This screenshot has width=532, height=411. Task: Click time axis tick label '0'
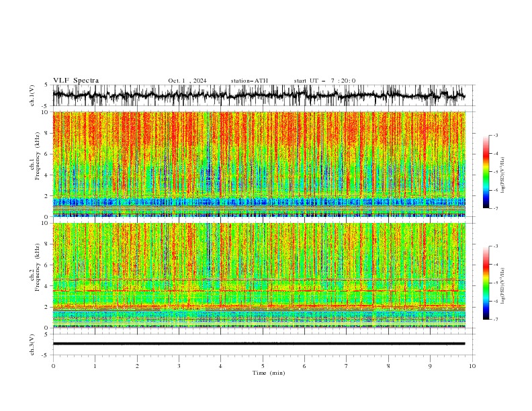point(53,366)
